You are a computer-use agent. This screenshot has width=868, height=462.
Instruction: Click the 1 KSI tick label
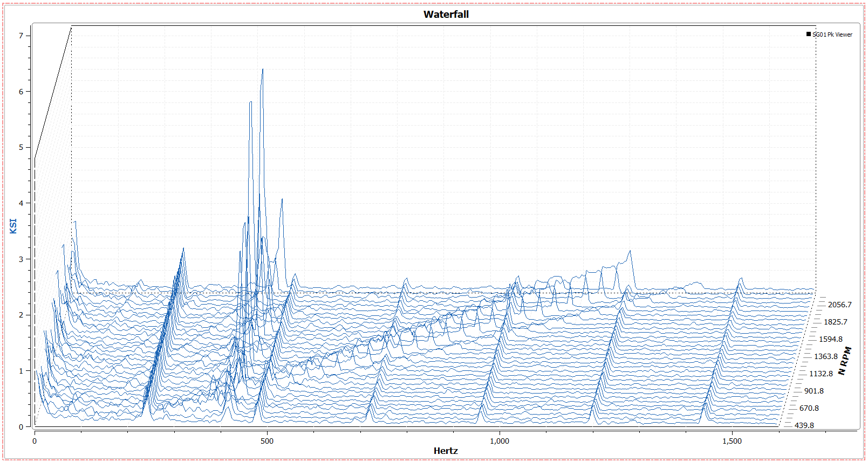pyautogui.click(x=21, y=371)
